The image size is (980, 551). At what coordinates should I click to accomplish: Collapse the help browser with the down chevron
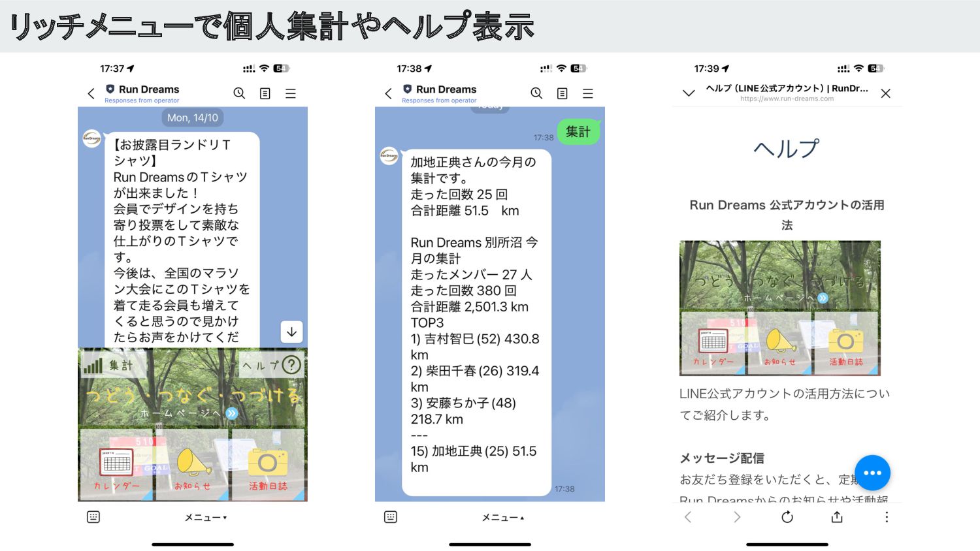[x=689, y=93]
